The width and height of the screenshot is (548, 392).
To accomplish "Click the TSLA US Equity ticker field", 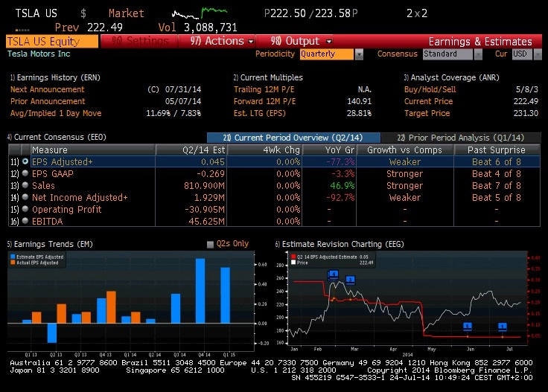I will point(52,41).
